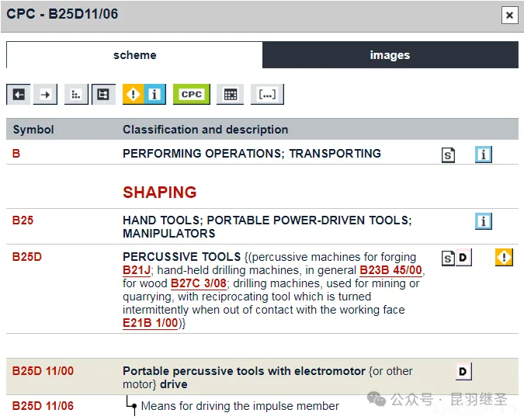Toggle the tree structure view icon

pyautogui.click(x=102, y=94)
